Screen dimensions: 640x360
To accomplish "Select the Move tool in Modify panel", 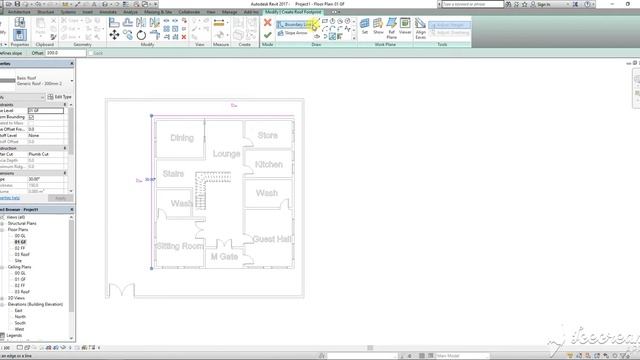I will click(114, 35).
